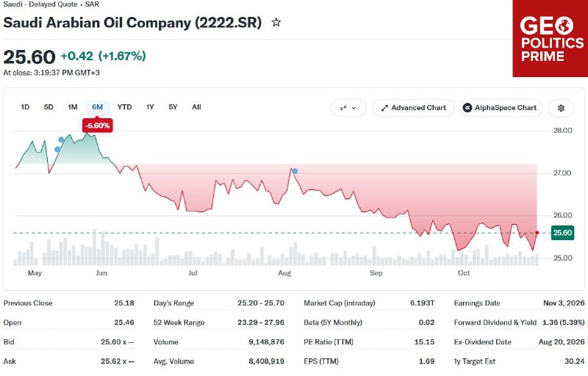Click the Sep label on chart x-axis

click(376, 273)
